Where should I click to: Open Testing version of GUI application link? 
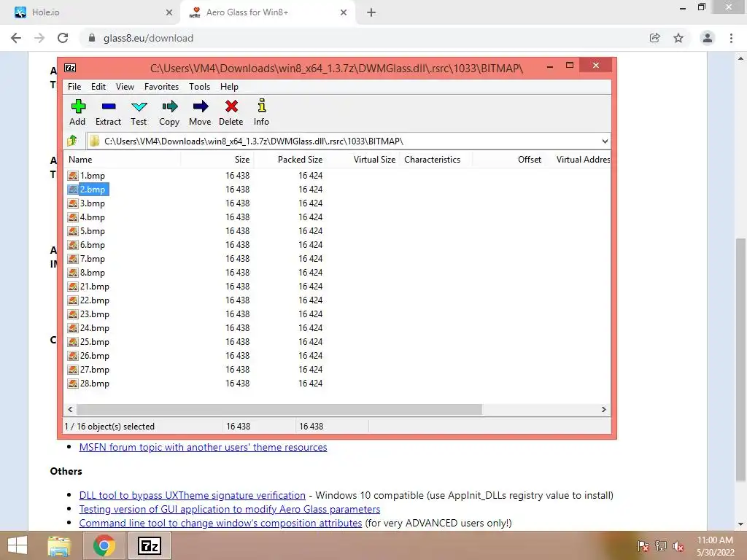point(230,509)
